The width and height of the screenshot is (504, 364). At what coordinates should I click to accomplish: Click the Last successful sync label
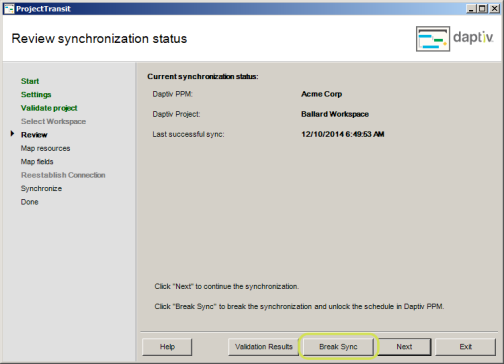188,134
